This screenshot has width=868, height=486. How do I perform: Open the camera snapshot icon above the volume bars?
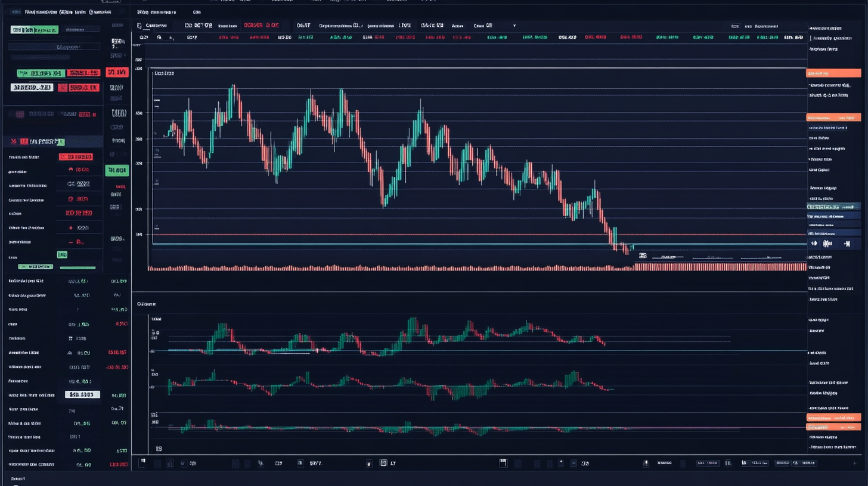tap(643, 255)
